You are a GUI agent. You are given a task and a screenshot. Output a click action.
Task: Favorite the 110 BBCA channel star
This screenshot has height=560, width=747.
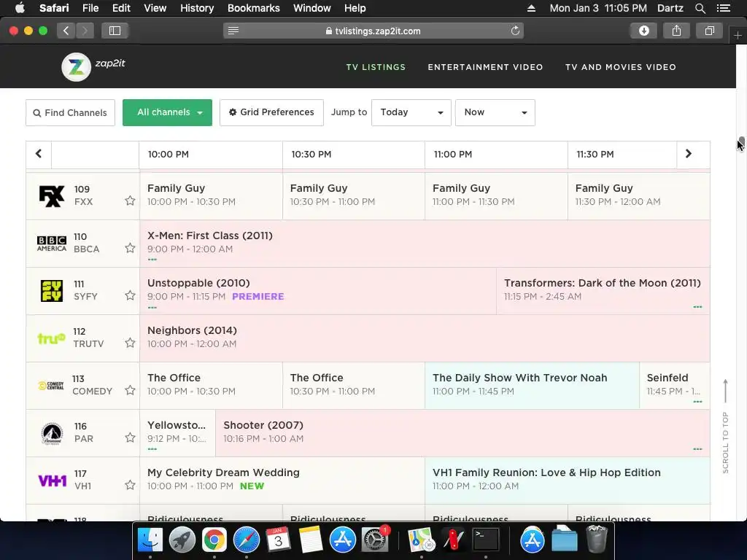pyautogui.click(x=130, y=248)
